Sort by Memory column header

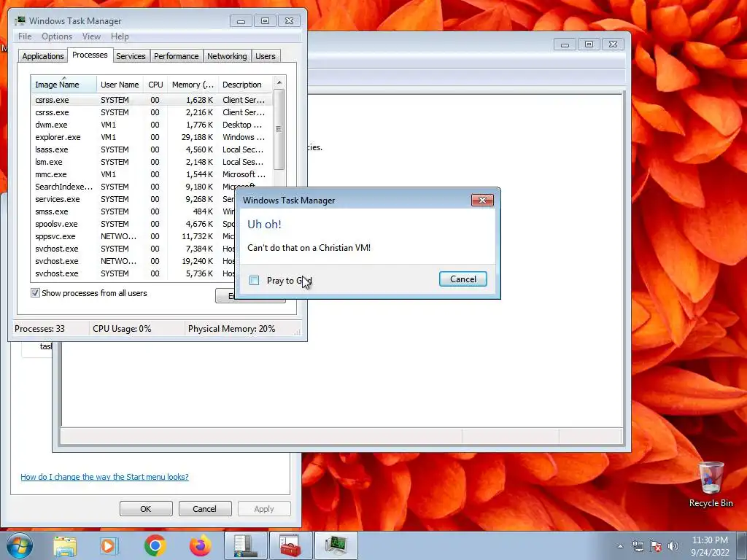(x=193, y=85)
